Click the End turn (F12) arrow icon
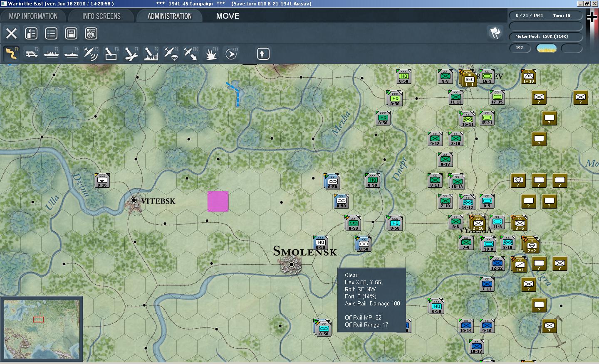Screen dimensions: 599x364 [231, 54]
